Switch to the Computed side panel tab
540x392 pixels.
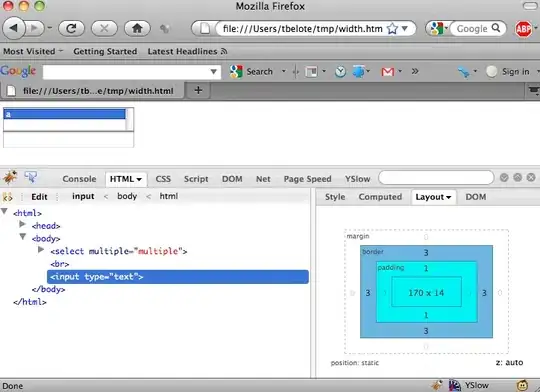[x=380, y=197]
